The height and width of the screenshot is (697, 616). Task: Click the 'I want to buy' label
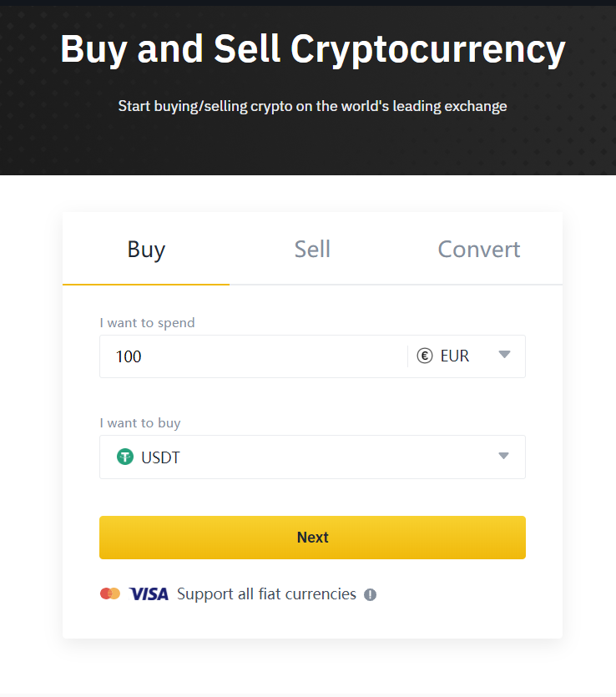[x=140, y=422]
